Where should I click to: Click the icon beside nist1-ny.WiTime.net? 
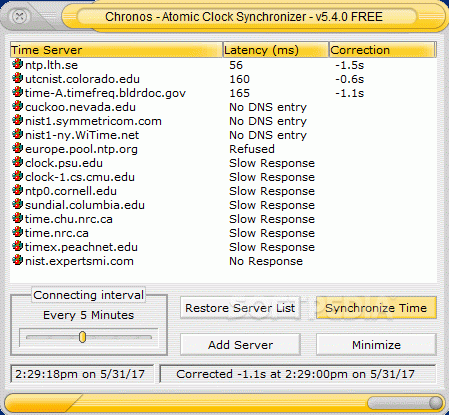point(17,134)
